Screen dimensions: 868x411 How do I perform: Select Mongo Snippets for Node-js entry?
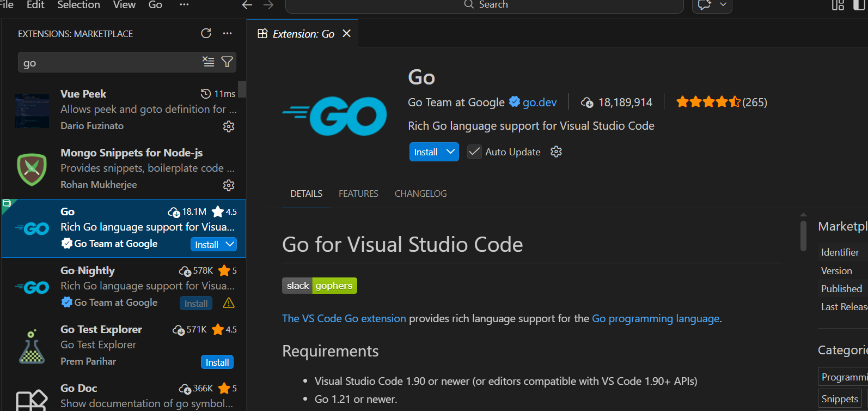pos(123,170)
